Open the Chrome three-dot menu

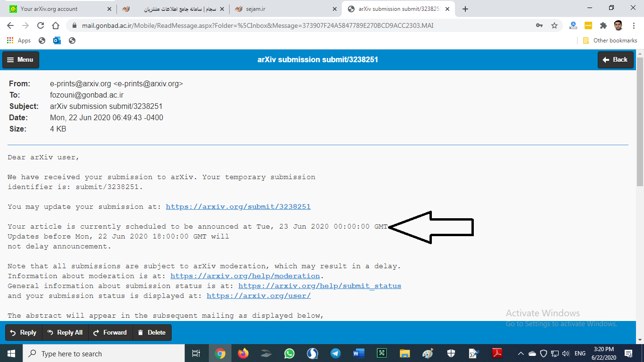point(633,25)
